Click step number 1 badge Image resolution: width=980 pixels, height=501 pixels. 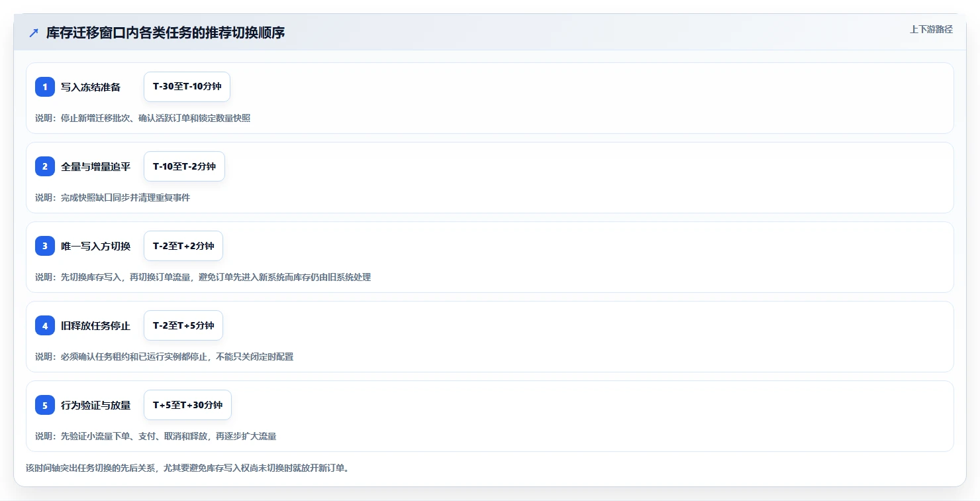click(x=45, y=87)
